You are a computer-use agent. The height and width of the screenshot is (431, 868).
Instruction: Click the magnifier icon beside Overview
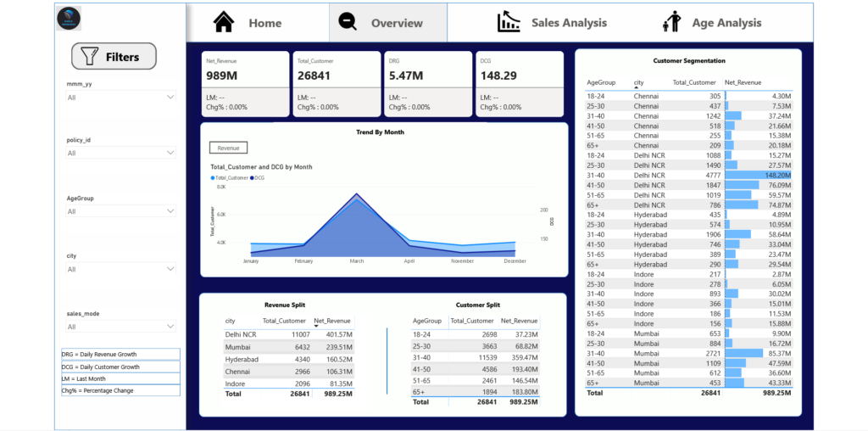(348, 23)
